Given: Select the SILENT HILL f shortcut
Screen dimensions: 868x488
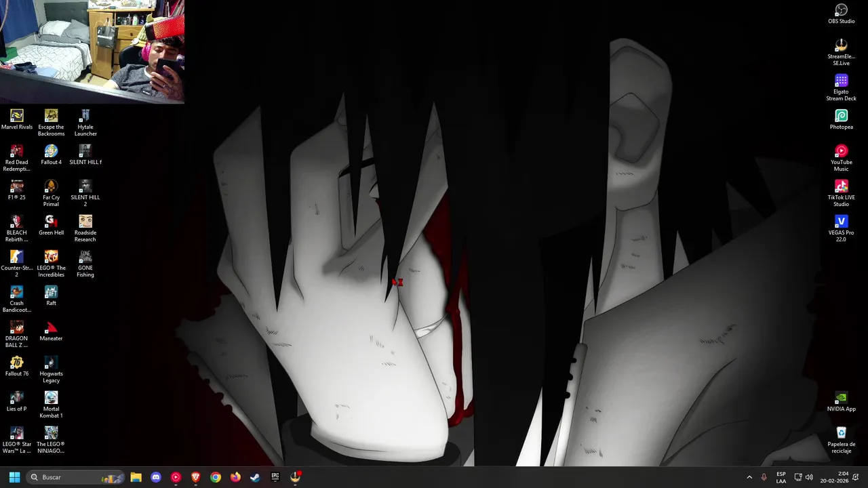Looking at the screenshot, I should click(85, 155).
